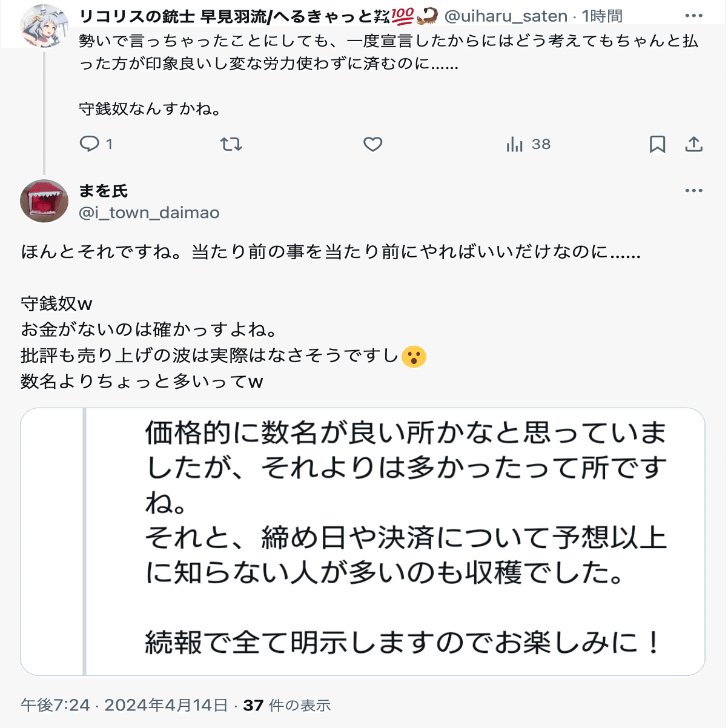Open more options on uiharu_saten's tweet

click(693, 16)
